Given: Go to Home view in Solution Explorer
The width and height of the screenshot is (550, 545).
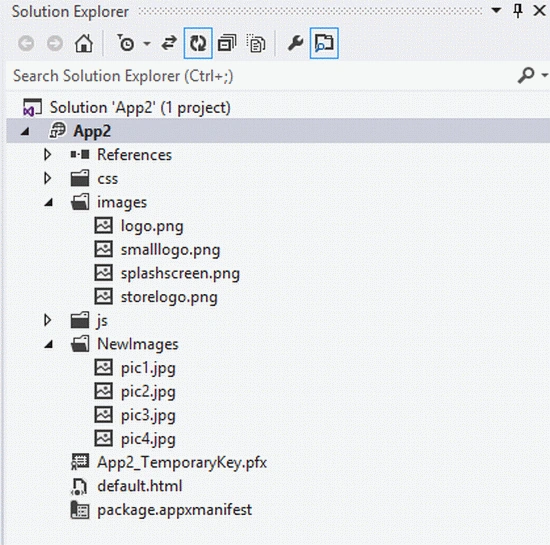Looking at the screenshot, I should (x=84, y=43).
